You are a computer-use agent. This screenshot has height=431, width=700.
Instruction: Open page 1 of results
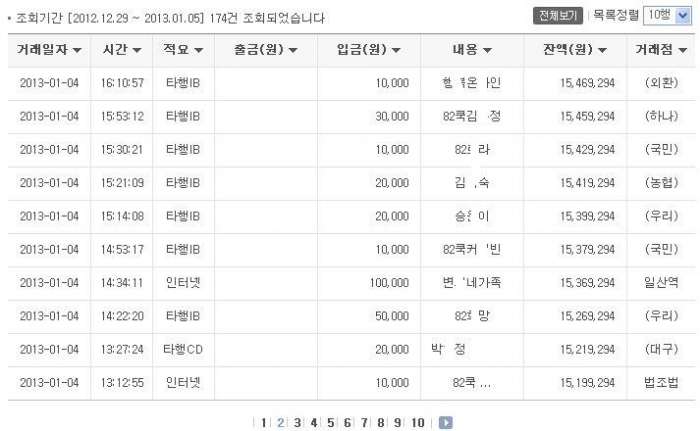263,423
